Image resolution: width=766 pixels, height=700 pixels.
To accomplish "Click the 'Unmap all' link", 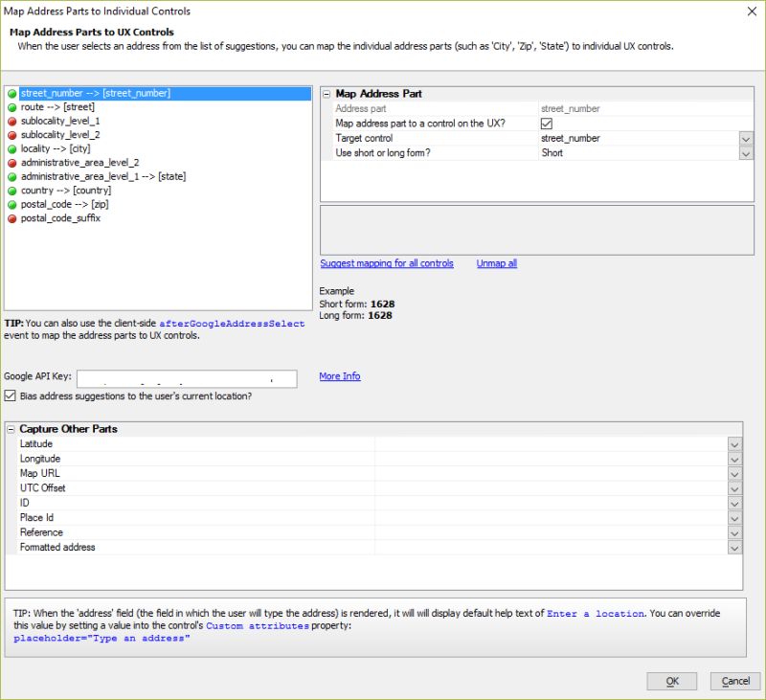I will [496, 263].
